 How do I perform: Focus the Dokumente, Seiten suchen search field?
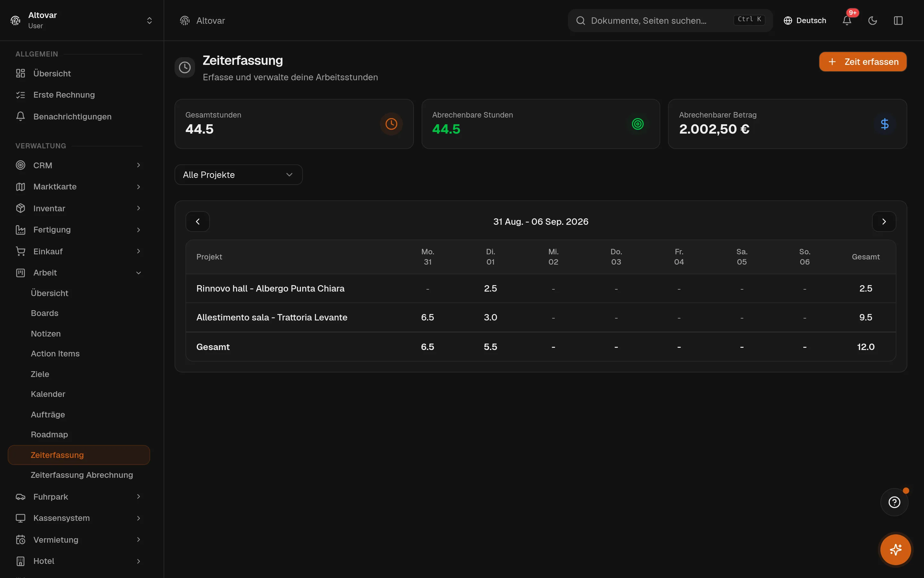coord(670,21)
